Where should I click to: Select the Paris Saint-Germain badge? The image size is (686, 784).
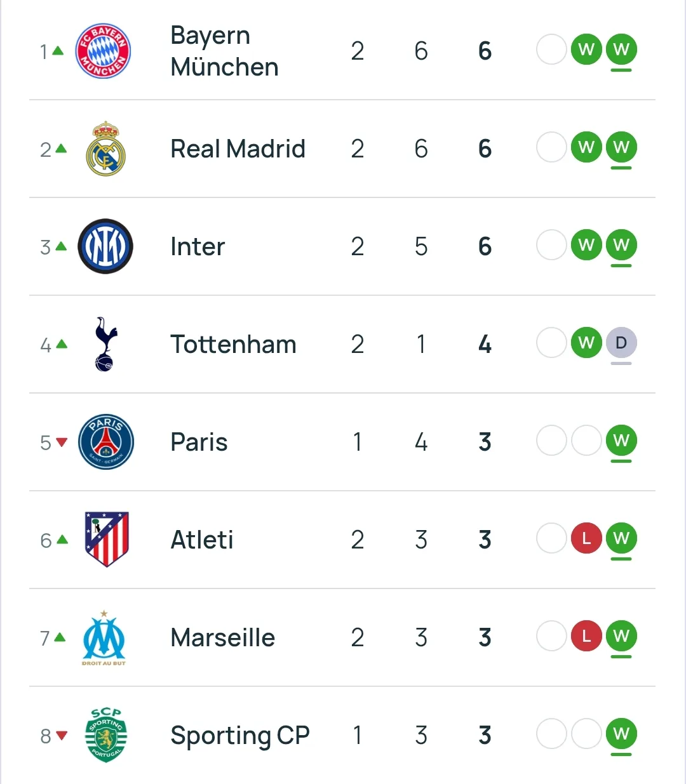tap(105, 442)
